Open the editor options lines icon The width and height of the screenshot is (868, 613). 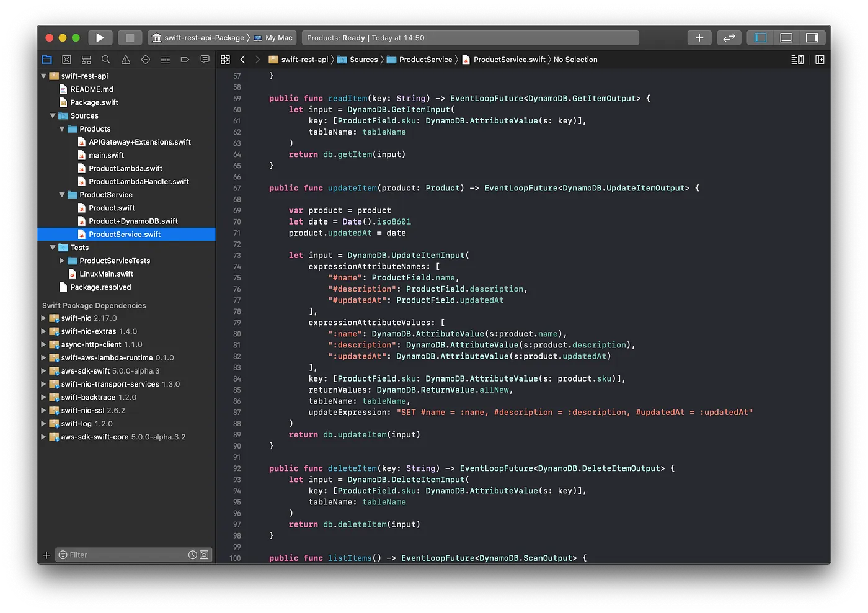[x=797, y=60]
